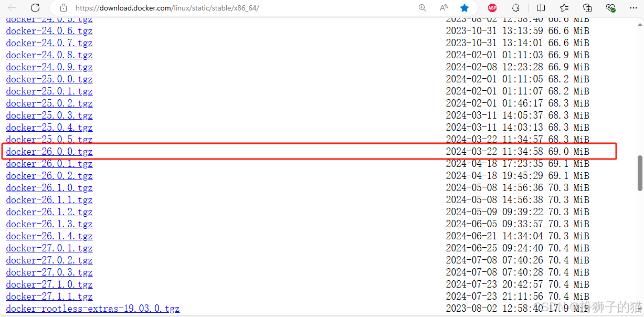Download docker-26.1.2.tgz
This screenshot has height=317, width=644.
coord(49,212)
